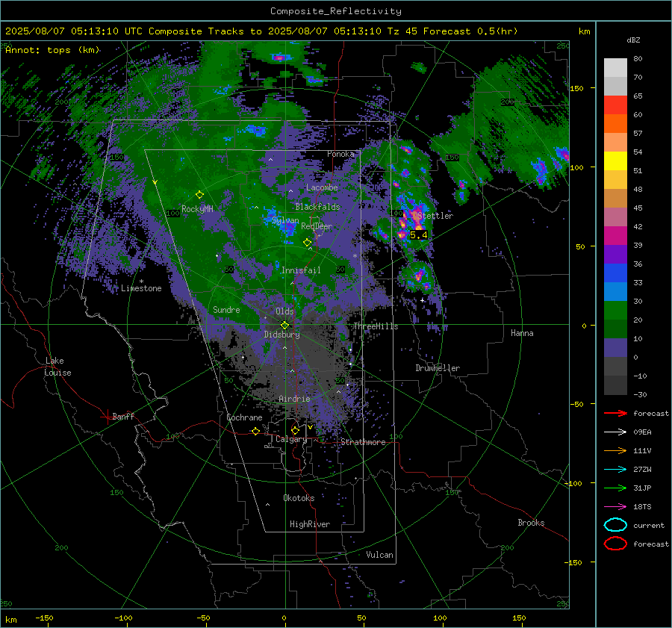
Task: Click the Innisfail town label
Action: point(301,270)
